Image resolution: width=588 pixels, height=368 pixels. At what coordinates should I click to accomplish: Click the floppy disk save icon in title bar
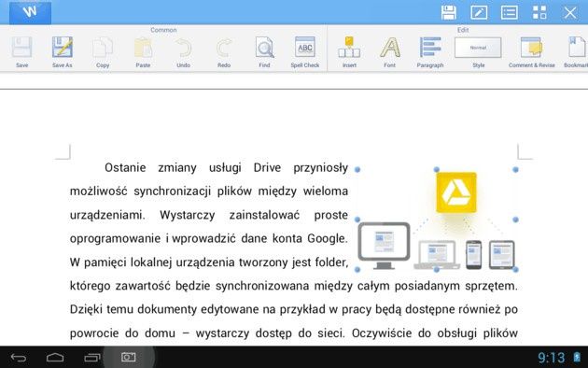tap(449, 12)
